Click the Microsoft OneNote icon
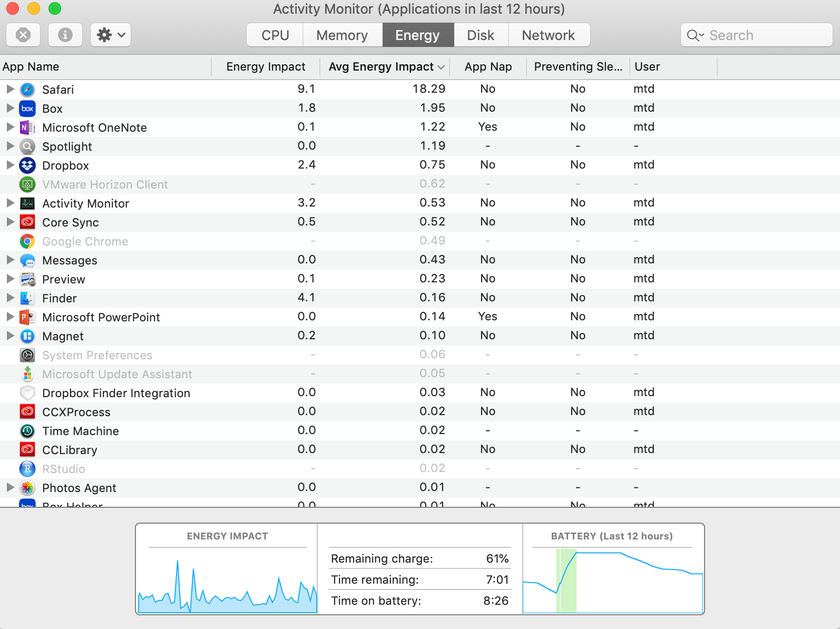The width and height of the screenshot is (840, 629). pos(27,127)
